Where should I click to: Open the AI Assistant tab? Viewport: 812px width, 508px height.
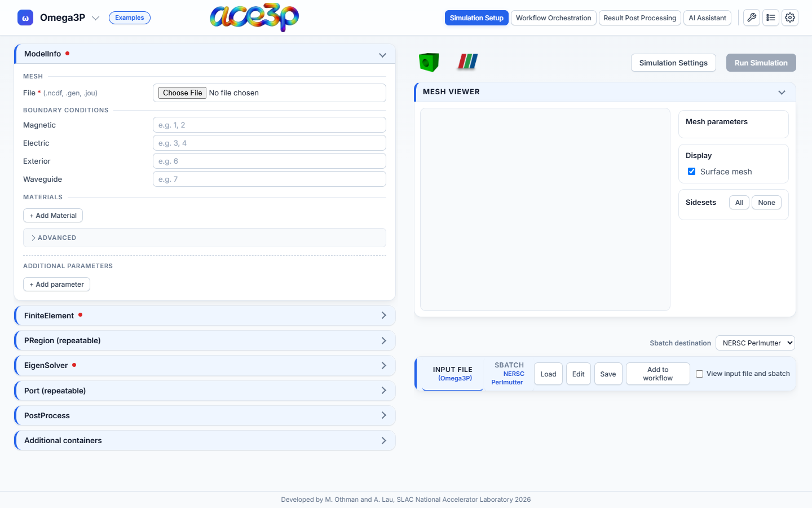(707, 18)
